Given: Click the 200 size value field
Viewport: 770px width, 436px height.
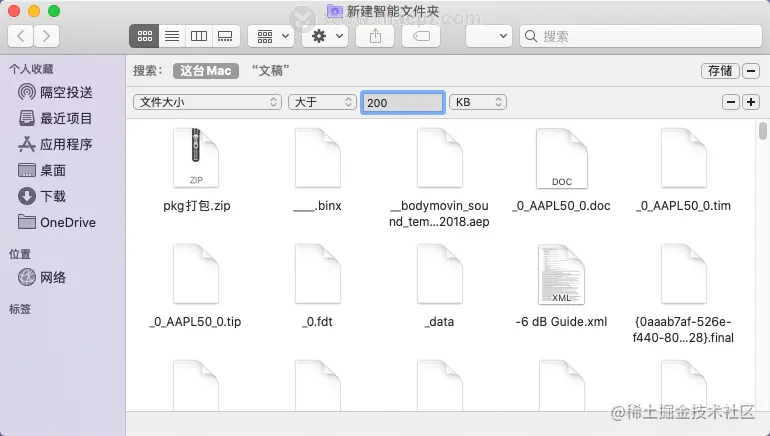Looking at the screenshot, I should pyautogui.click(x=403, y=103).
